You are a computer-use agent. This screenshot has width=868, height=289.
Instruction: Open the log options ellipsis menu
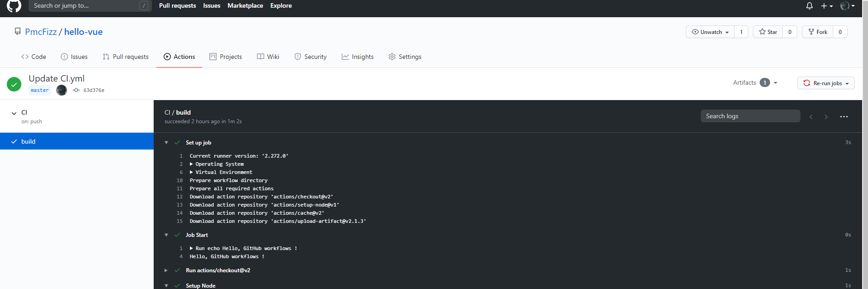click(x=844, y=117)
